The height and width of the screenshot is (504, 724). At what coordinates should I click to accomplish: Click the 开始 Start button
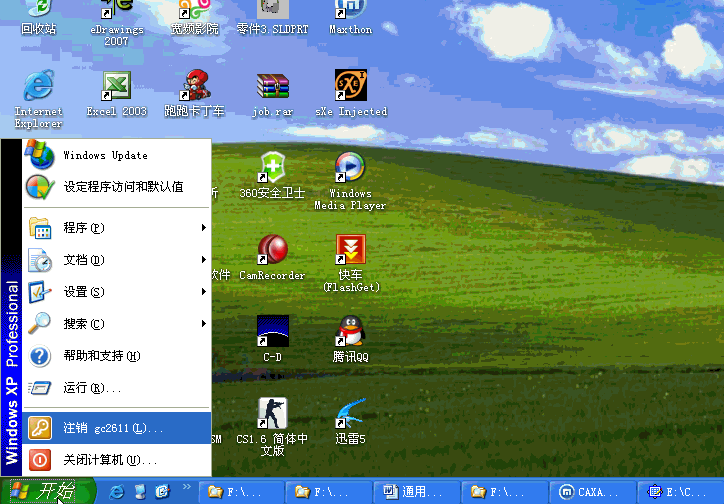point(48,491)
